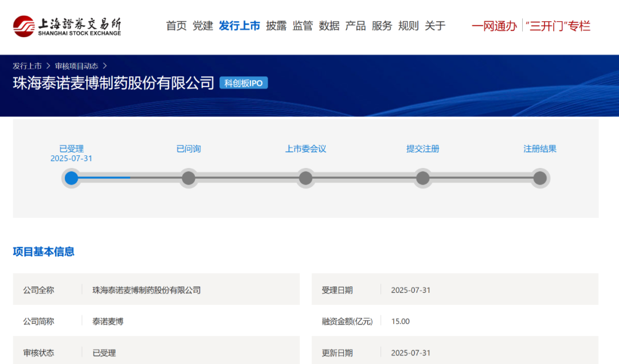Click the 上市委会议 stage label
This screenshot has height=364, width=619.
(x=305, y=149)
